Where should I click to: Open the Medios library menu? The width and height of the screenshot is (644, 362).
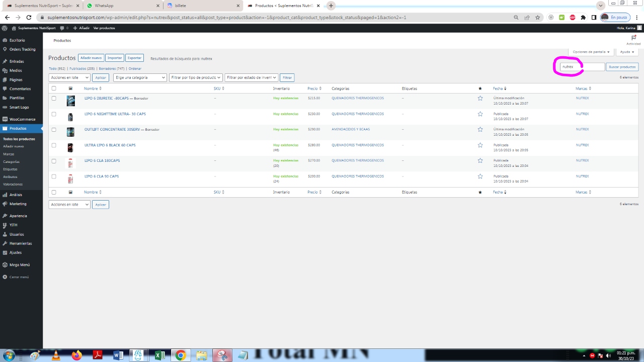[x=16, y=70]
